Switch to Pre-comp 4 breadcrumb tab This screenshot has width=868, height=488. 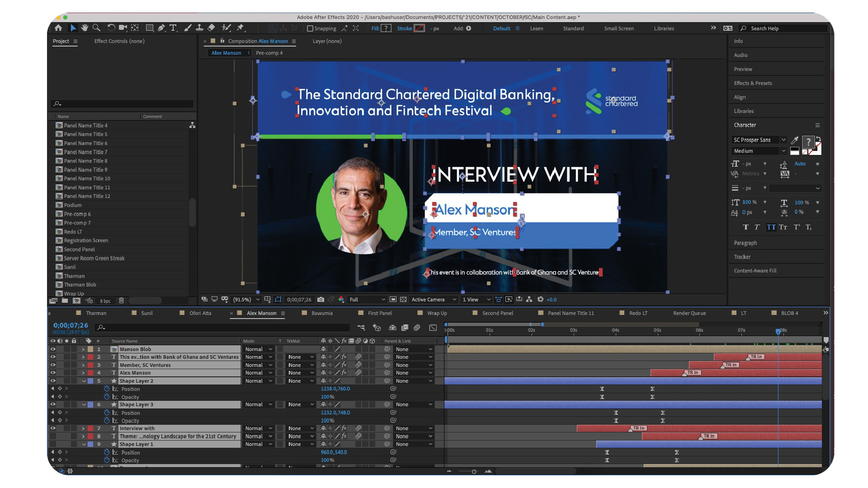tap(269, 53)
